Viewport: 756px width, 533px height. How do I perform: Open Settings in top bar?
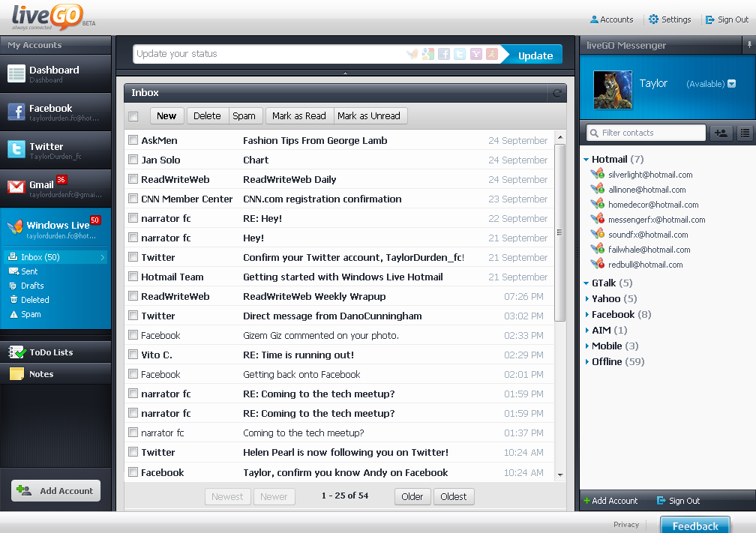pyautogui.click(x=670, y=19)
